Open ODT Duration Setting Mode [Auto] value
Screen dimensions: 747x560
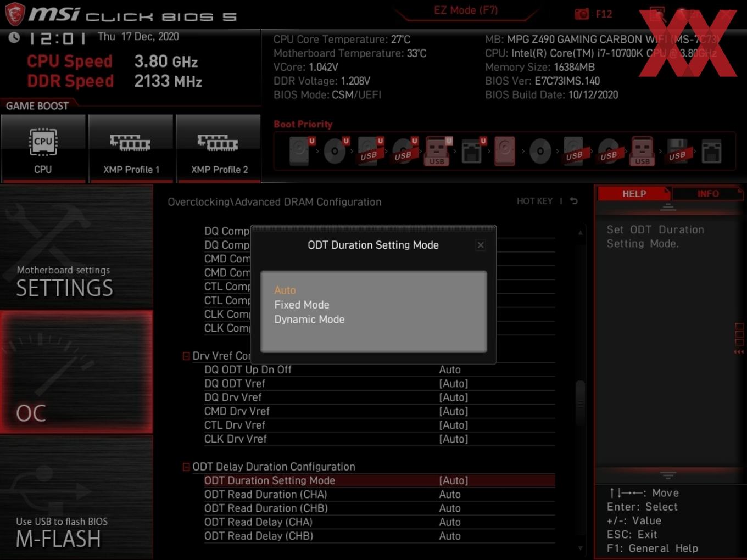(454, 480)
